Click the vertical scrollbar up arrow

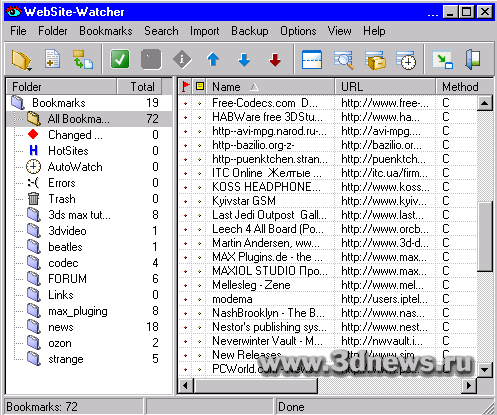[x=485, y=103]
